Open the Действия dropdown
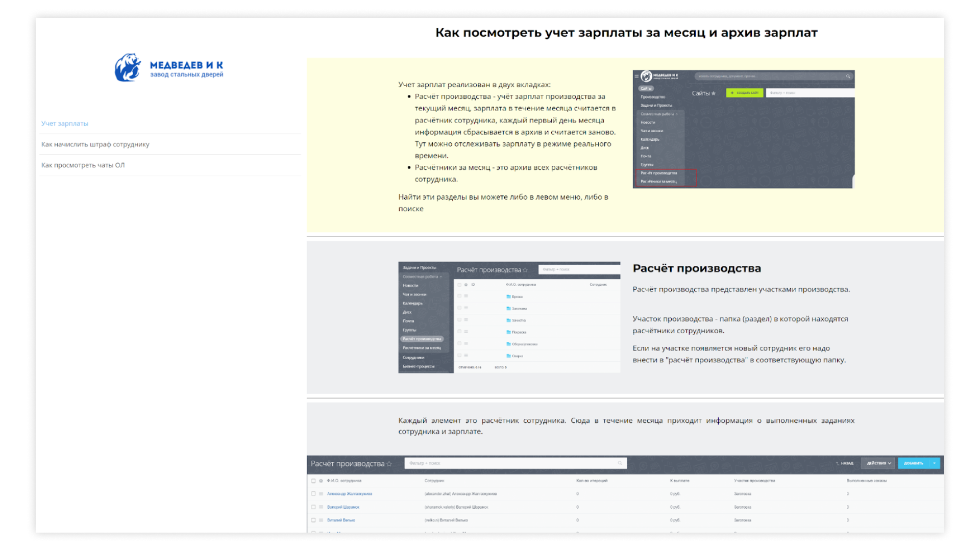 pyautogui.click(x=878, y=463)
